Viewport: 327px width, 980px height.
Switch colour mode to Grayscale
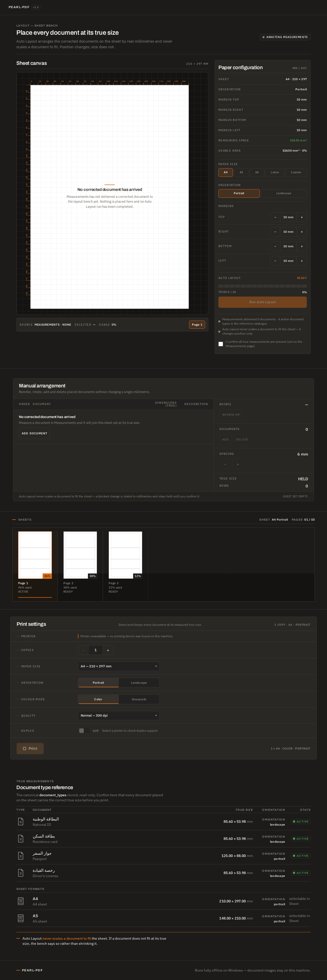[139, 699]
